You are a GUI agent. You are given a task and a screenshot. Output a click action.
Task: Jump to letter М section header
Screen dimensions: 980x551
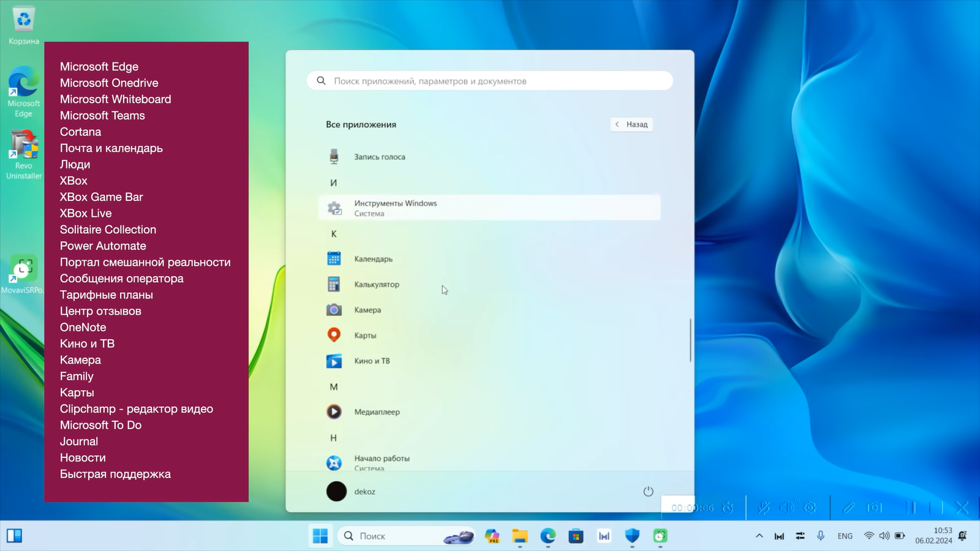(x=334, y=387)
